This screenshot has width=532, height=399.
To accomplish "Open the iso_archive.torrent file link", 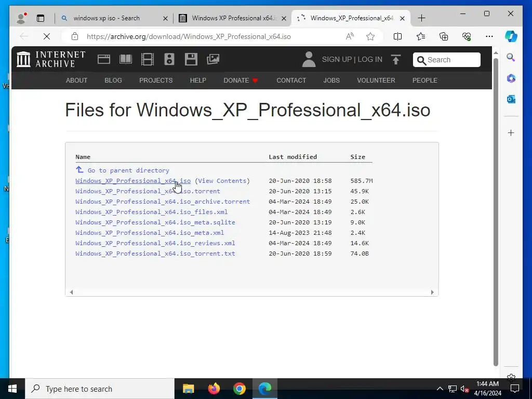I will (163, 202).
